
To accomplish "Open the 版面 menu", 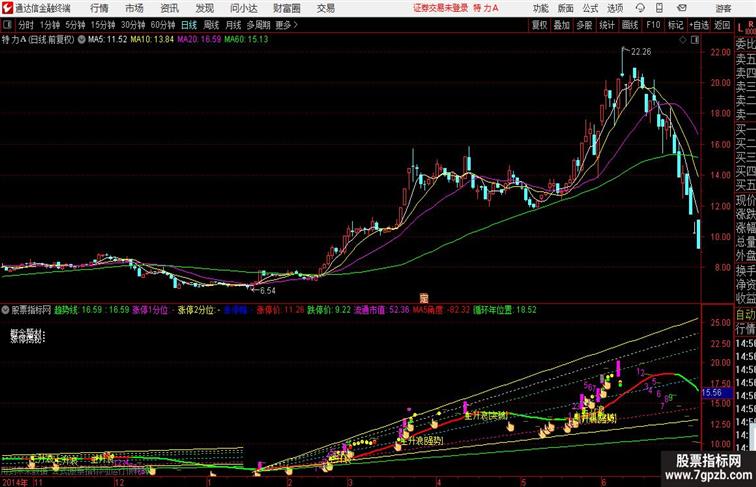I will click(x=565, y=8).
